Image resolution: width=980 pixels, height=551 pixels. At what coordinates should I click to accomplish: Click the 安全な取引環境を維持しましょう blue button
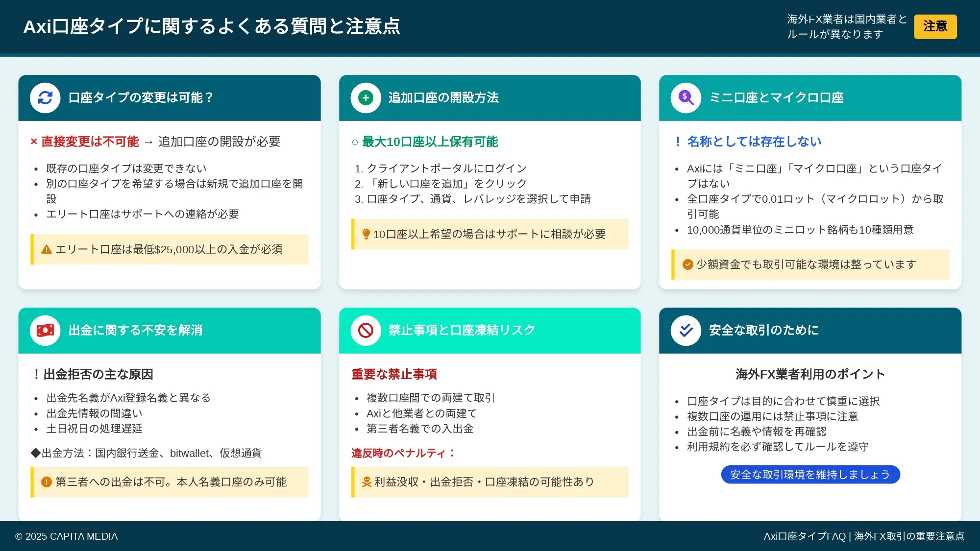(810, 475)
